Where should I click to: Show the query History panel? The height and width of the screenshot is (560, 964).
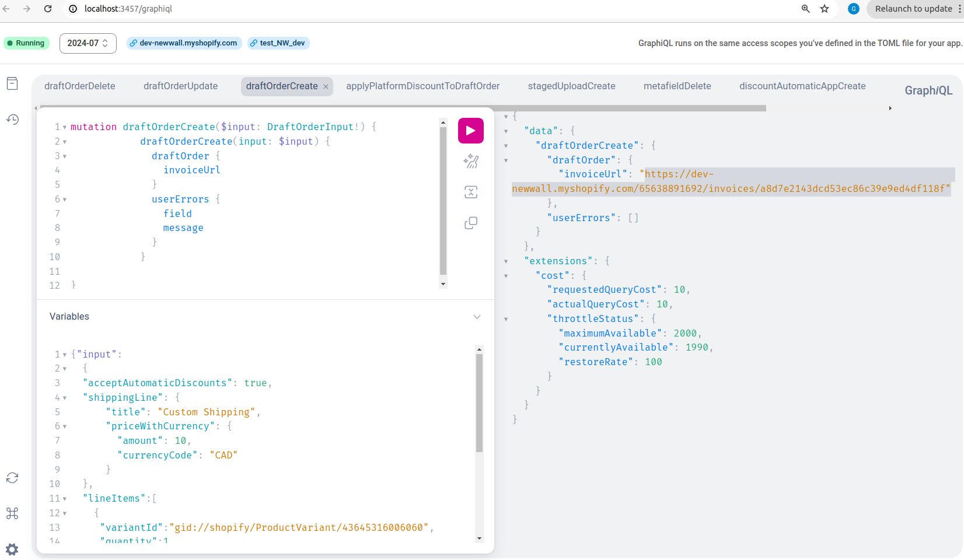point(12,120)
